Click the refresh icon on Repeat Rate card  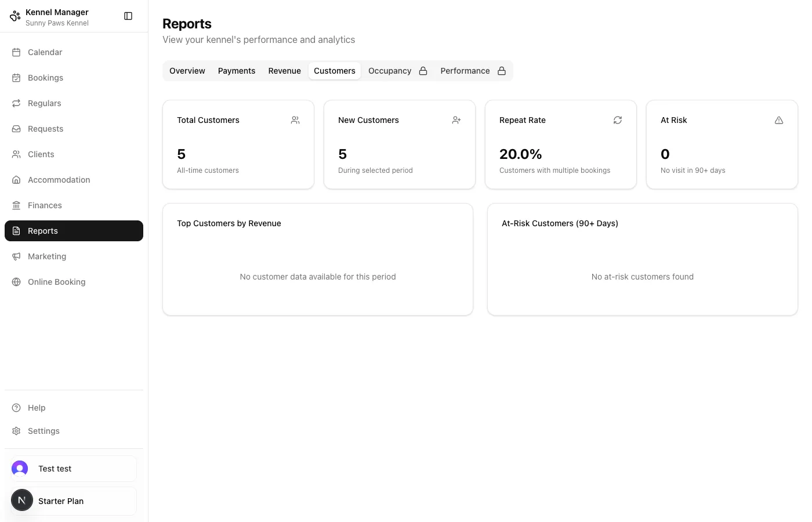pos(618,120)
